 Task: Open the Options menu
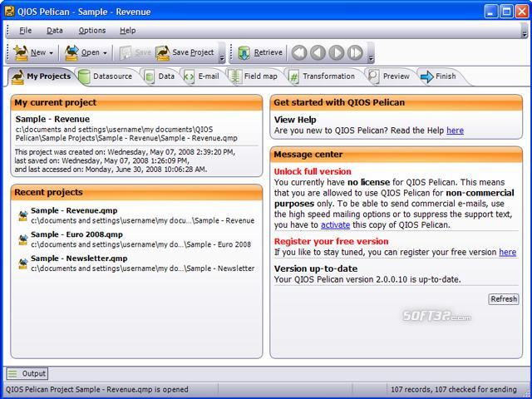[92, 31]
